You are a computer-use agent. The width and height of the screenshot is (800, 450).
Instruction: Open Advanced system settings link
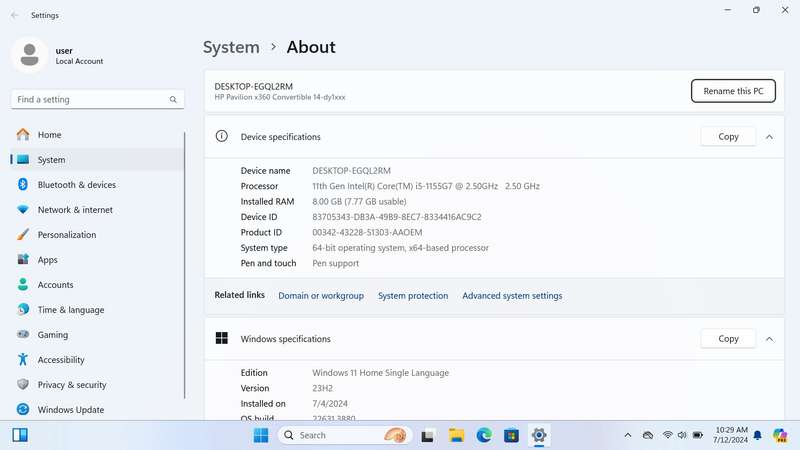(x=512, y=296)
